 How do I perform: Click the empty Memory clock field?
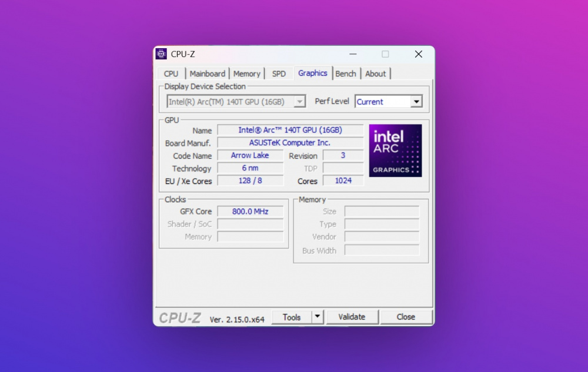tap(250, 237)
